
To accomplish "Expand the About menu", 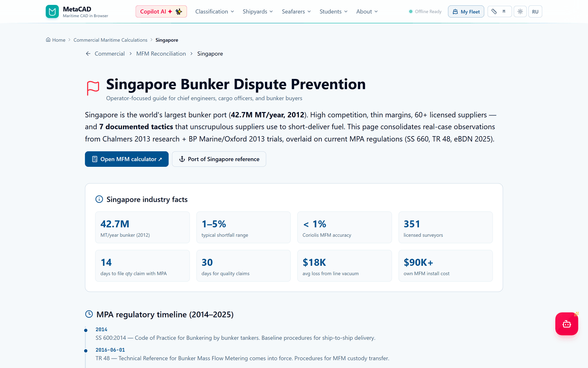I will tap(367, 11).
